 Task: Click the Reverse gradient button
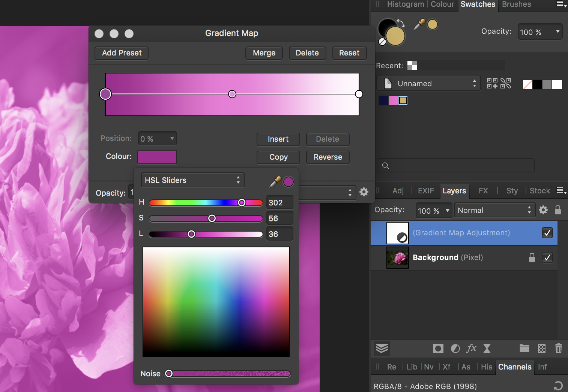(328, 157)
